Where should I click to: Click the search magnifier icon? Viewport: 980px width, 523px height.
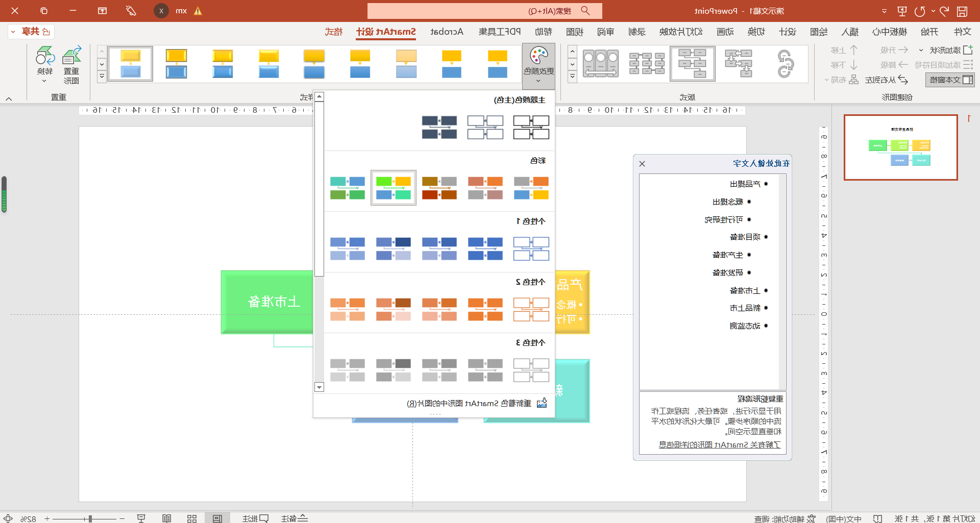coord(585,11)
